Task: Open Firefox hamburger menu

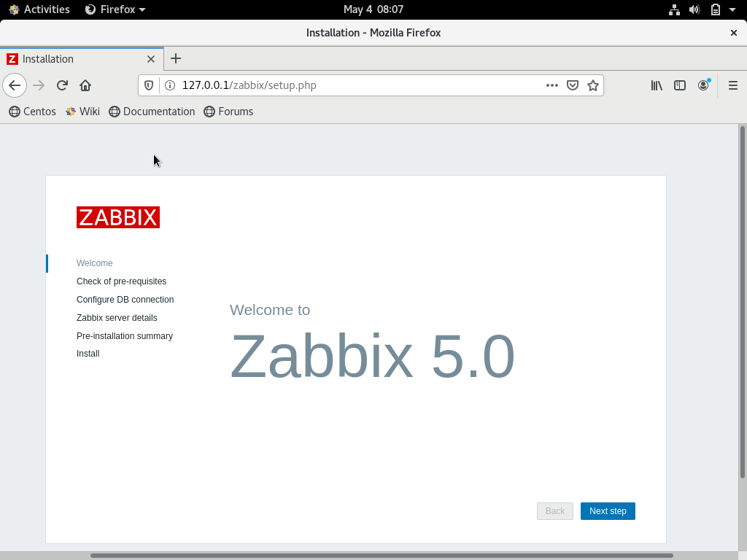Action: [x=732, y=85]
